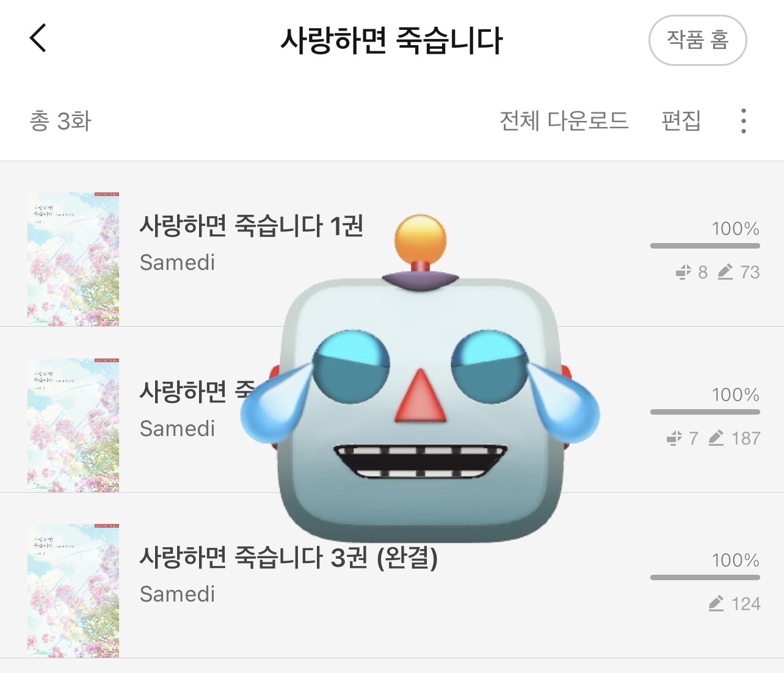Click volume 1 cover thumbnail
The height and width of the screenshot is (673, 784).
pyautogui.click(x=73, y=259)
